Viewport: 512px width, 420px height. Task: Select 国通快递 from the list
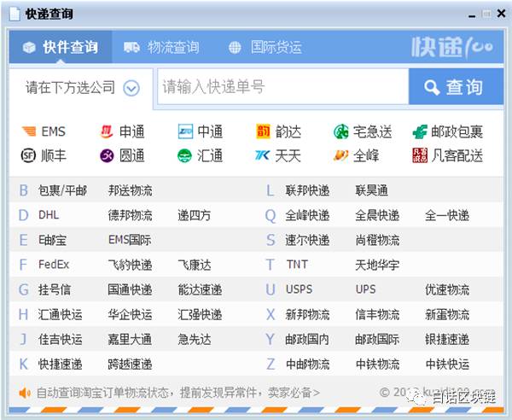[x=131, y=289]
